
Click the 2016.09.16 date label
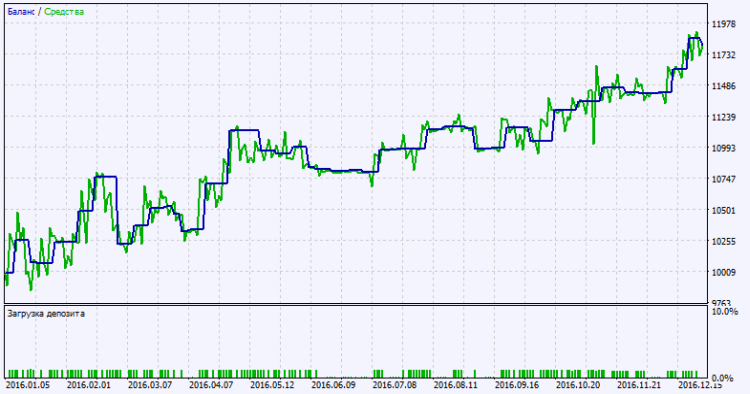pyautogui.click(x=517, y=385)
